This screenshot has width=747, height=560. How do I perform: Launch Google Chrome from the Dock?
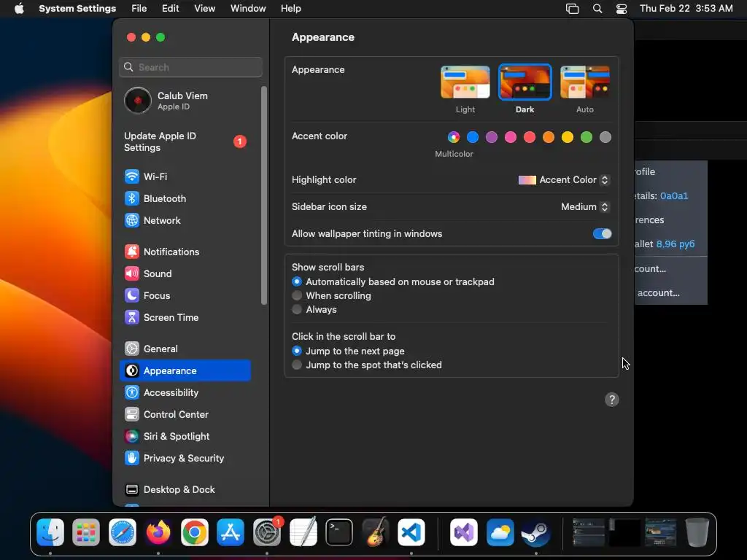(x=194, y=532)
